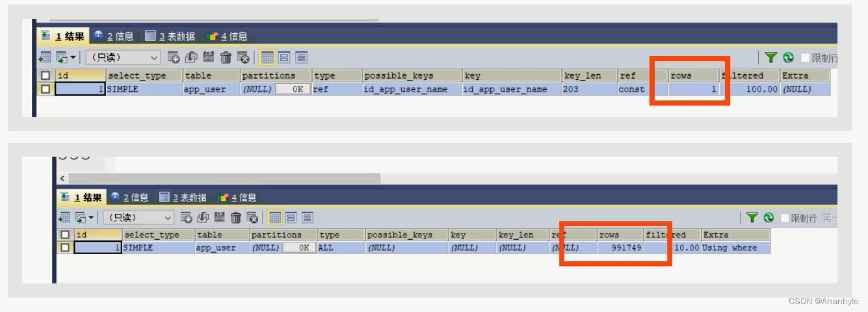Click duplicate row icon in upper panel
Viewport: 868px width, 312px height.
(x=191, y=57)
